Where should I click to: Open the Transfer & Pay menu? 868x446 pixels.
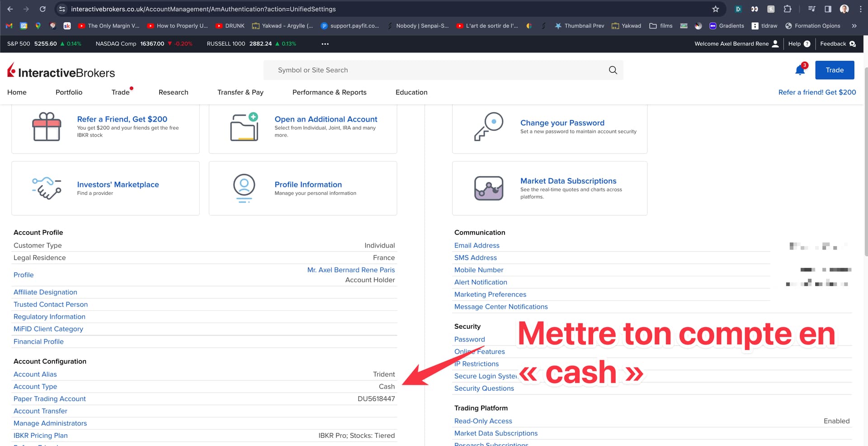[241, 92]
